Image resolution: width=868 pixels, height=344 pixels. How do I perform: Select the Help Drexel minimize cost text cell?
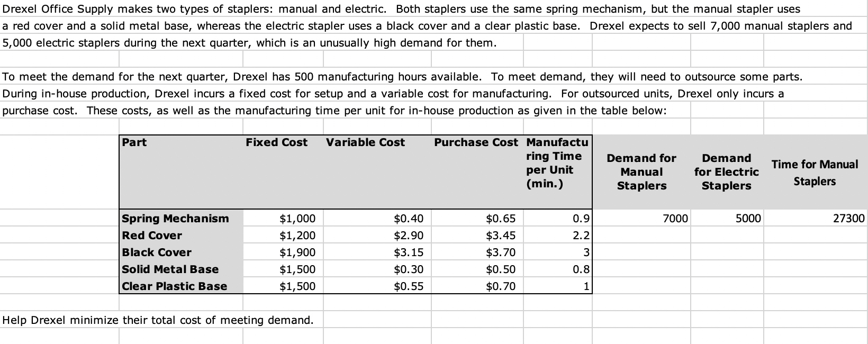pos(158,320)
